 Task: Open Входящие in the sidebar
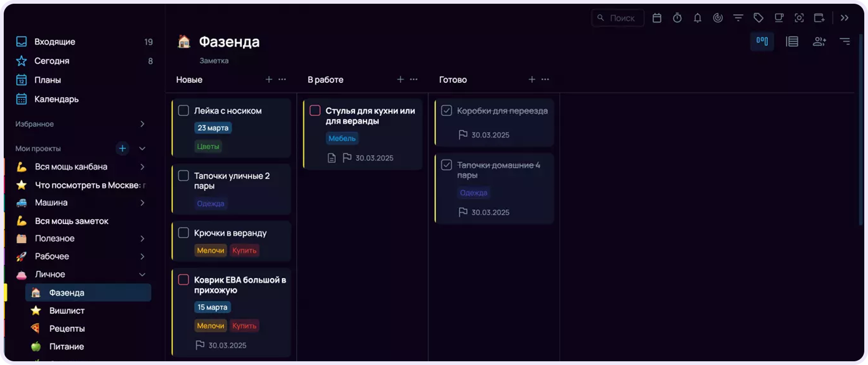pos(55,42)
